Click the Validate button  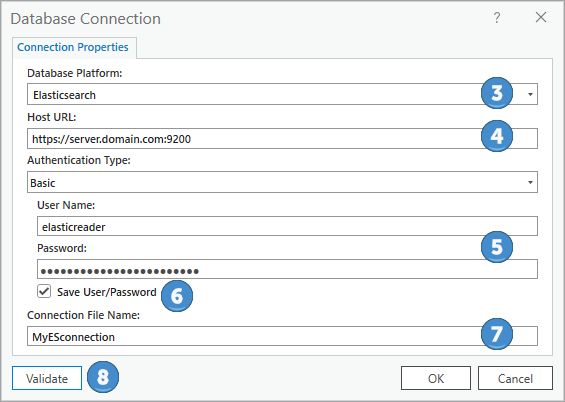[x=47, y=378]
